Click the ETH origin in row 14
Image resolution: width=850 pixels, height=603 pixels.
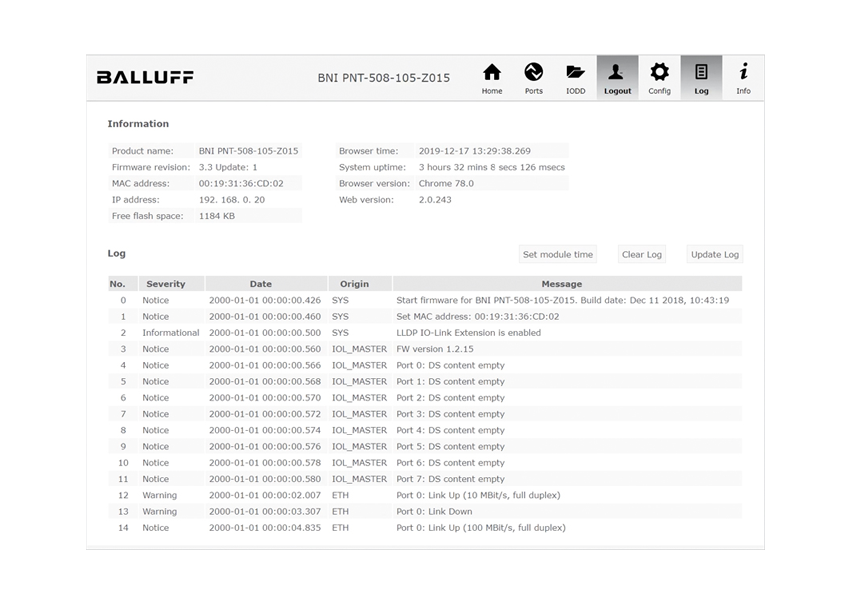pyautogui.click(x=340, y=528)
